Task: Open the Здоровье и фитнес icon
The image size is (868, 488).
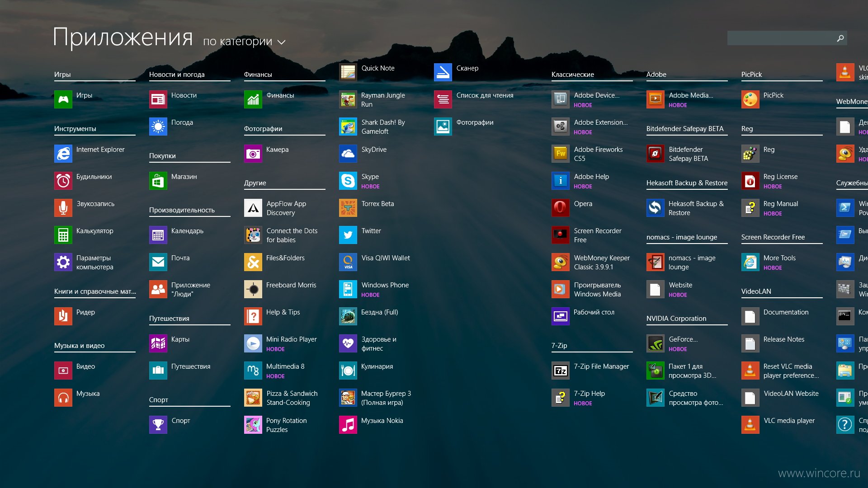Action: coord(348,343)
